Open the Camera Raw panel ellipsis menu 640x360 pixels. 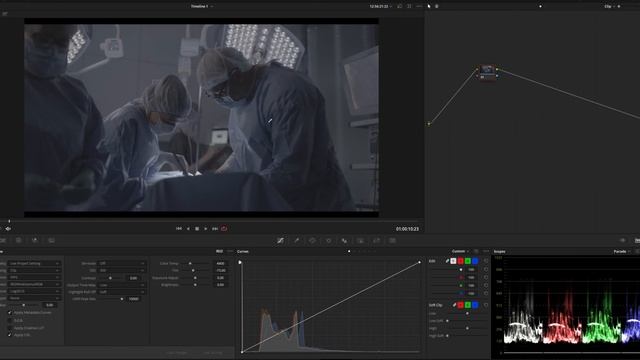[230, 251]
